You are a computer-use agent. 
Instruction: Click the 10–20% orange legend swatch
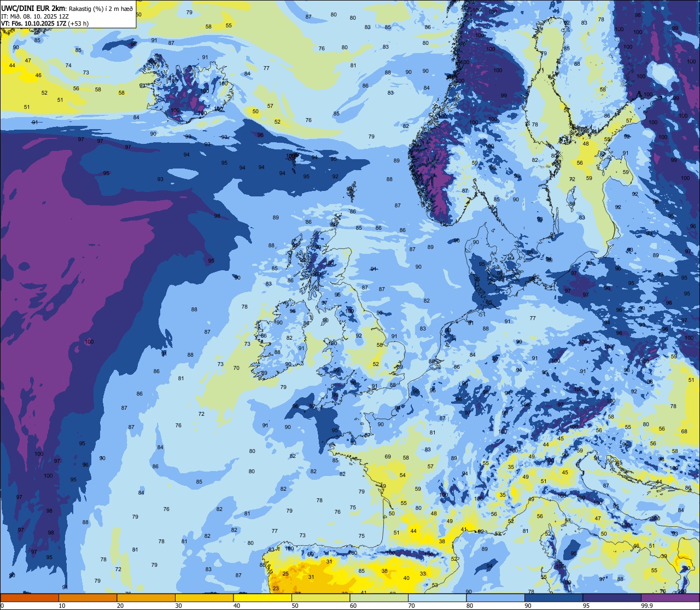(87, 598)
